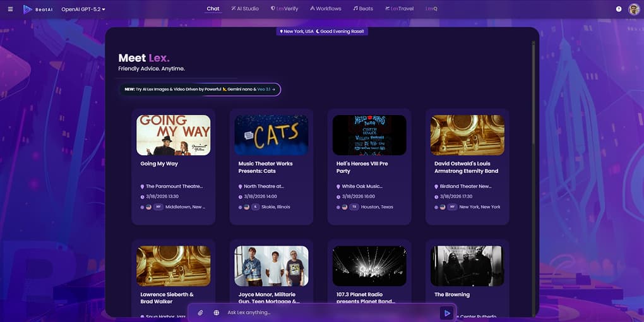Click the TX state badge on Hell's Heroes card
Image resolution: width=644 pixels, height=322 pixels.
tap(354, 207)
